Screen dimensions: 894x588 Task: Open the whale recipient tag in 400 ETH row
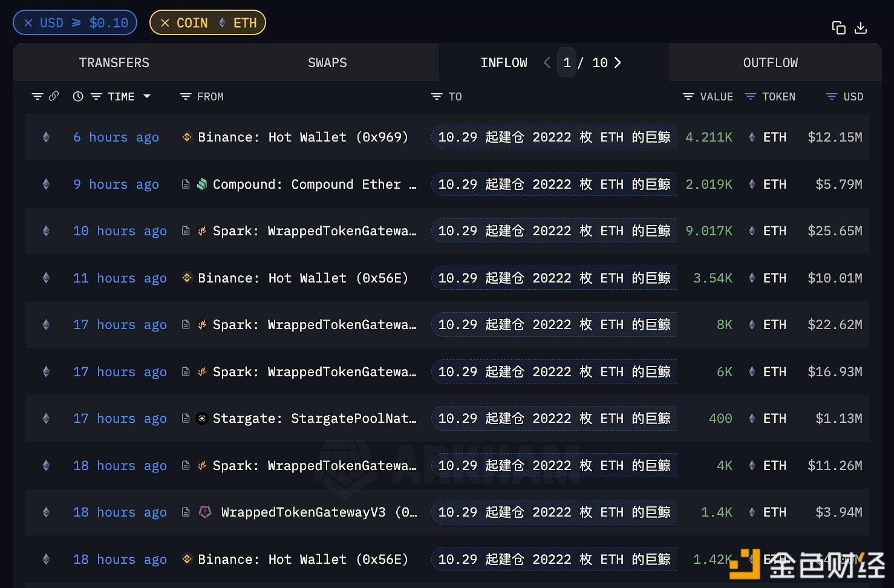[x=554, y=419]
